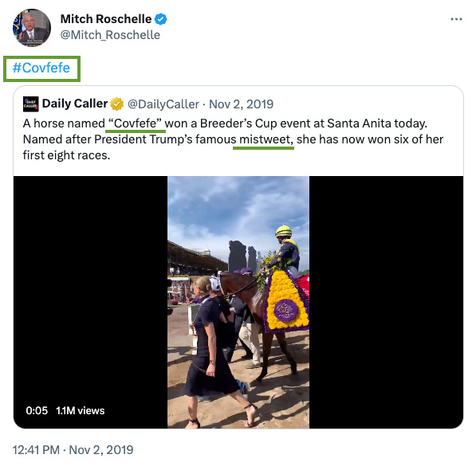Open the @Mitch_Roschelle handle
Image resolution: width=476 pixels, height=470 pixels.
tap(110, 35)
